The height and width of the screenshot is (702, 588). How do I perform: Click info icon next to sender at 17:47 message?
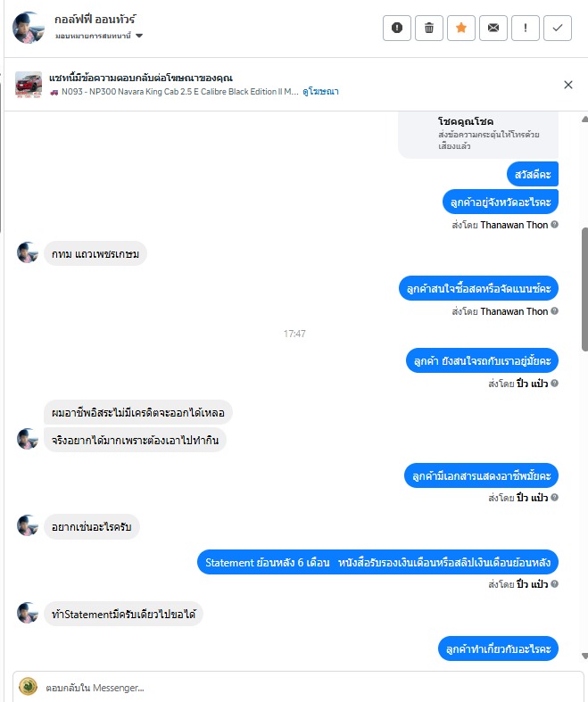click(554, 384)
